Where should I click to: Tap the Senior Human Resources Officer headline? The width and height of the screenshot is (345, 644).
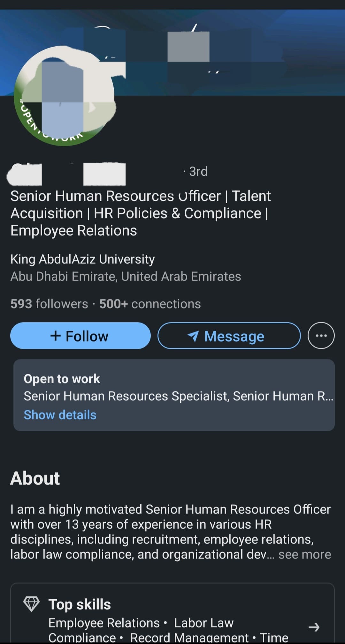coord(141,213)
